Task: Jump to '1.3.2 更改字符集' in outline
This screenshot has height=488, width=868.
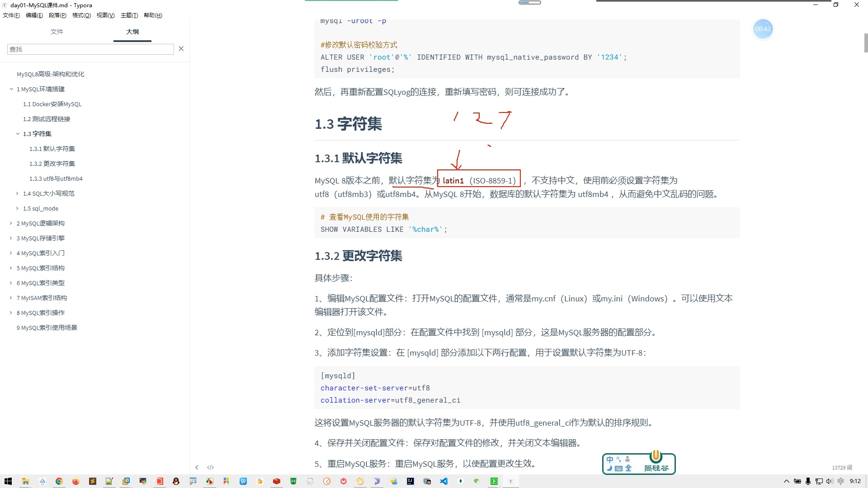Action: coord(52,164)
